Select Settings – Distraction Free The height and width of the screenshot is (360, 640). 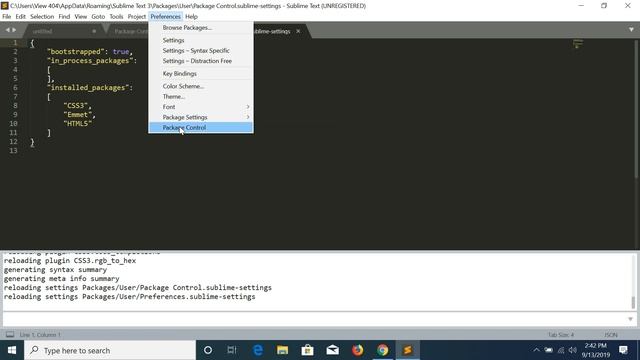(x=200, y=61)
